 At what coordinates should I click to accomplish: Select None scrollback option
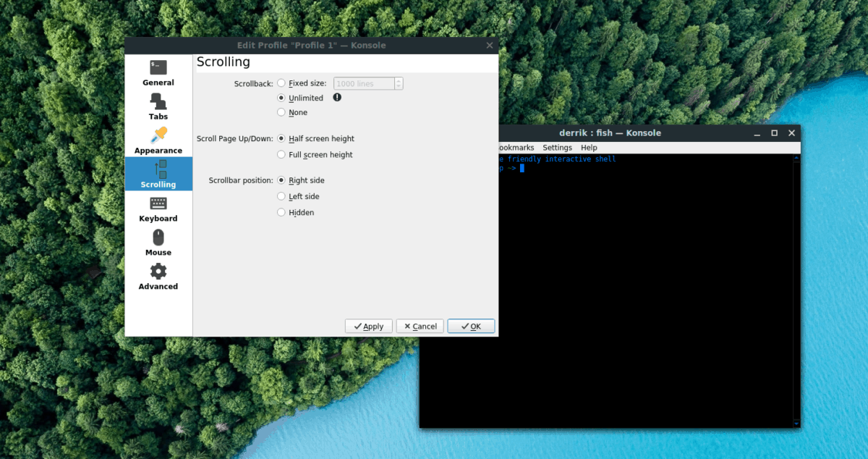[292, 112]
